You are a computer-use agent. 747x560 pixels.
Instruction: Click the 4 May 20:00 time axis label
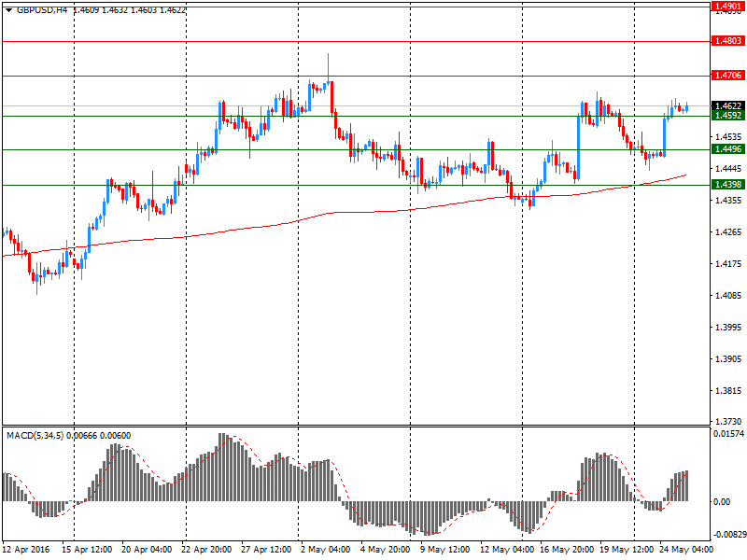pyautogui.click(x=385, y=550)
